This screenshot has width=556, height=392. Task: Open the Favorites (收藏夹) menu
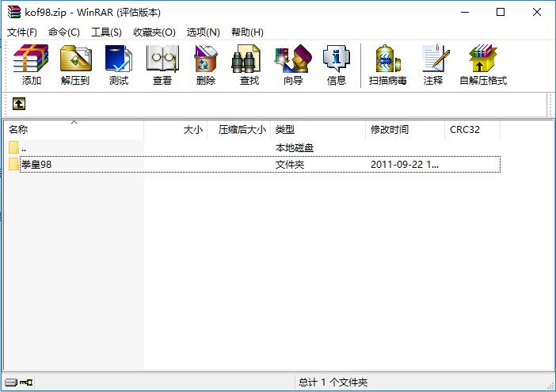pos(154,32)
